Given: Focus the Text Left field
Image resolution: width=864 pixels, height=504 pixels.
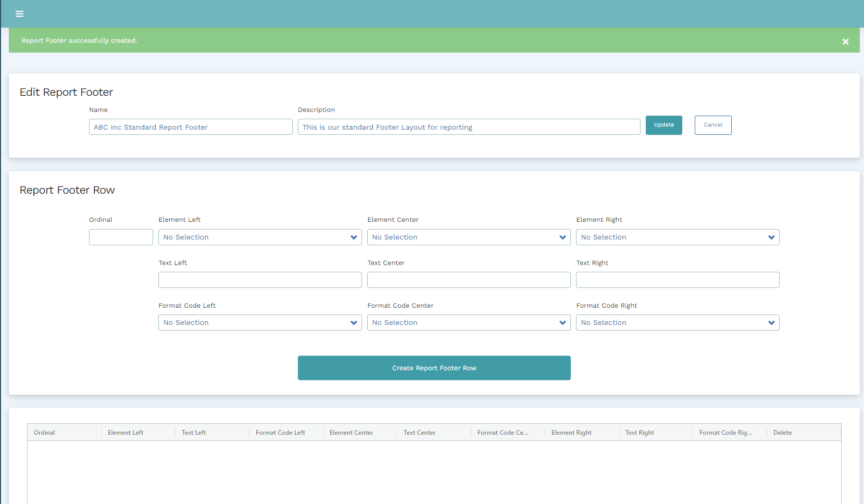Looking at the screenshot, I should [x=260, y=280].
